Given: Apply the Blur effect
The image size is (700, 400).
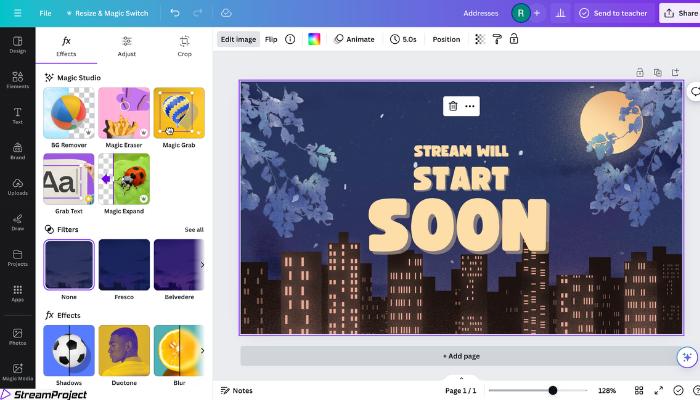Looking at the screenshot, I should [x=177, y=350].
